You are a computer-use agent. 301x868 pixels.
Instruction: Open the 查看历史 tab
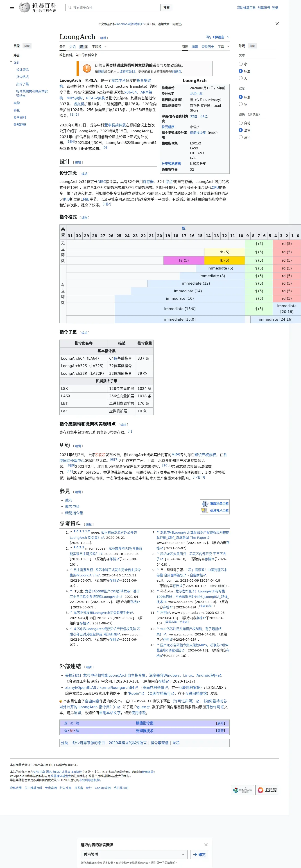208,47
